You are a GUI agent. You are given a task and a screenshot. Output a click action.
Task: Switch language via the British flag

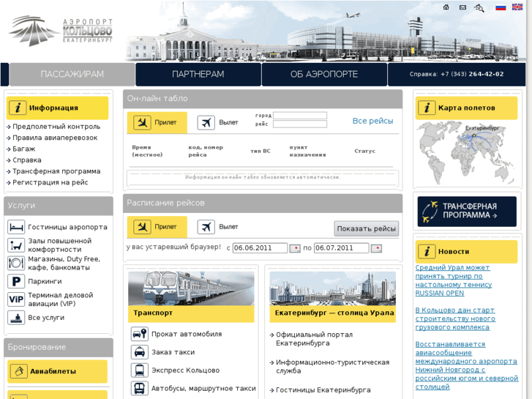pyautogui.click(x=517, y=7)
